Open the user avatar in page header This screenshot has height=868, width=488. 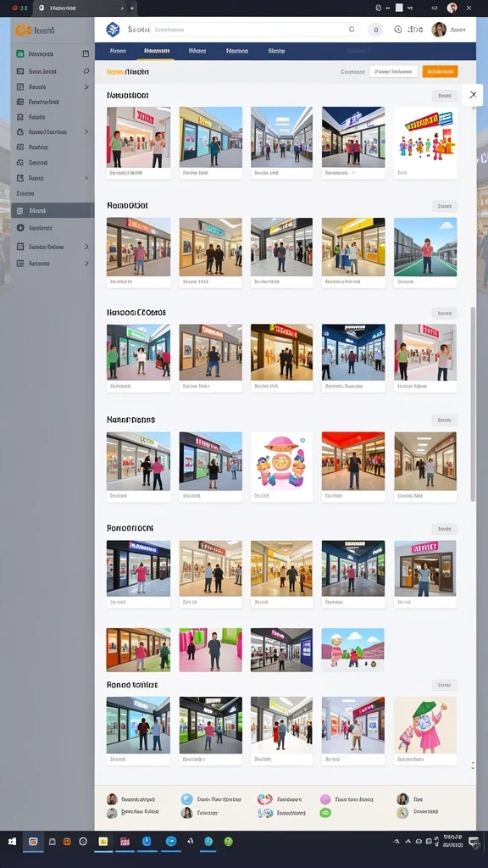439,30
